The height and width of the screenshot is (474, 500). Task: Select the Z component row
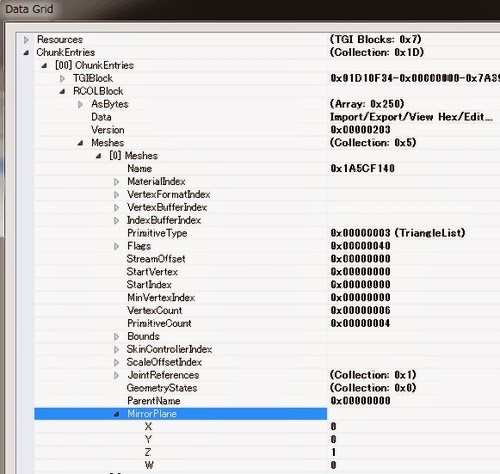(148, 453)
